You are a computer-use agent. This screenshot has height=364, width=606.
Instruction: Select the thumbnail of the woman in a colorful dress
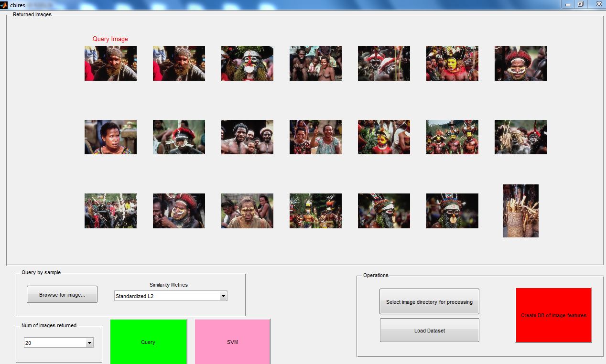[110, 137]
